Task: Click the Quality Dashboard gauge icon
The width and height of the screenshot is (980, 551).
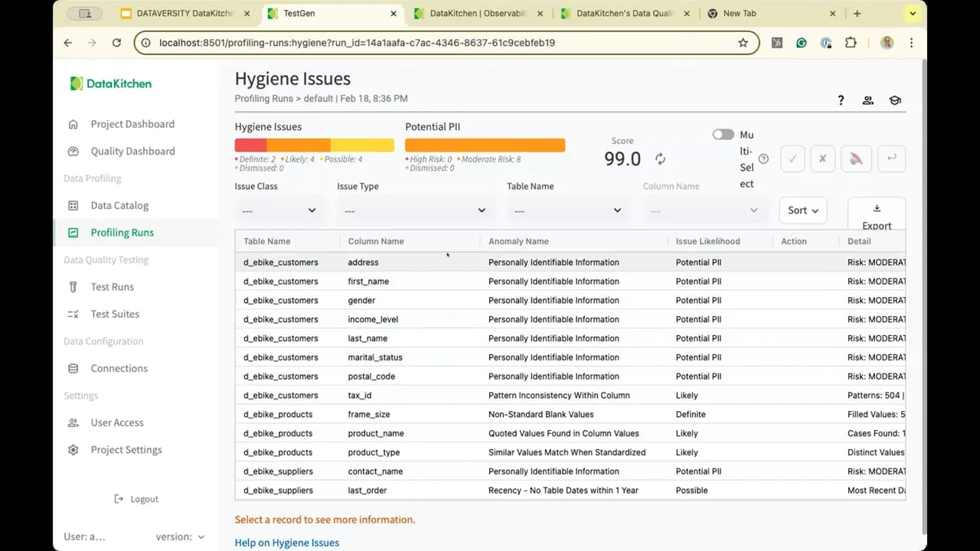Action: pyautogui.click(x=73, y=151)
